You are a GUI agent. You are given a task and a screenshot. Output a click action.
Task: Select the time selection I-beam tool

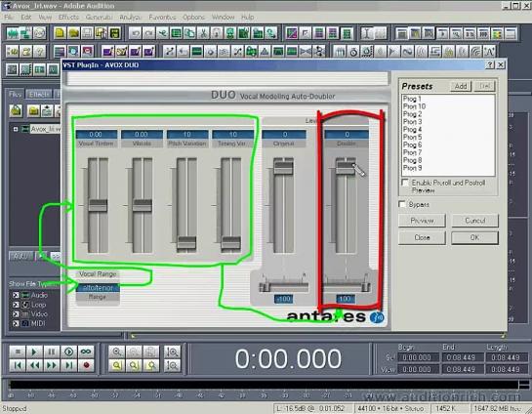pos(366,33)
